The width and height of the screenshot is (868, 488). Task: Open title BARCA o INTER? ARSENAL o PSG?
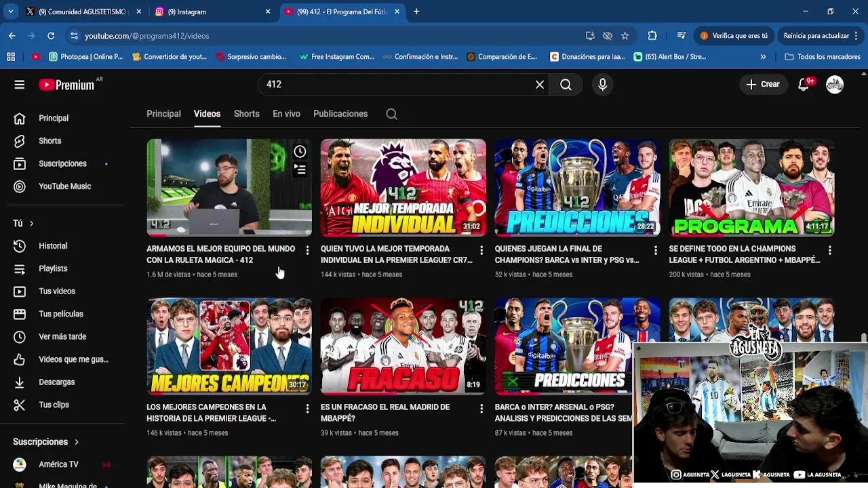click(563, 413)
